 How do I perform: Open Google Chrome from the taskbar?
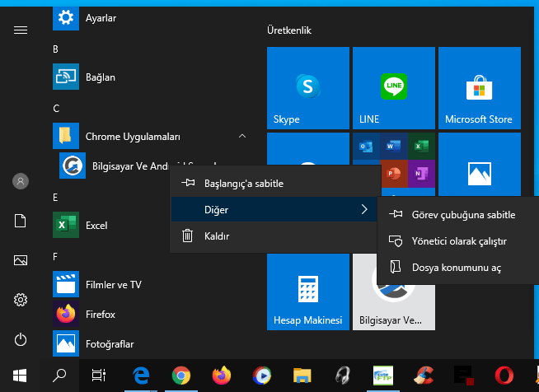181,376
